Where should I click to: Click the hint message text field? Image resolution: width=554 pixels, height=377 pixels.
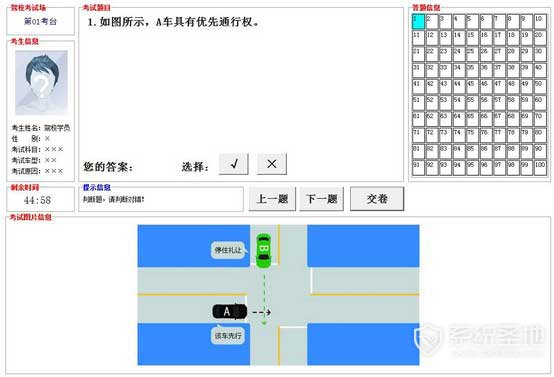(161, 200)
